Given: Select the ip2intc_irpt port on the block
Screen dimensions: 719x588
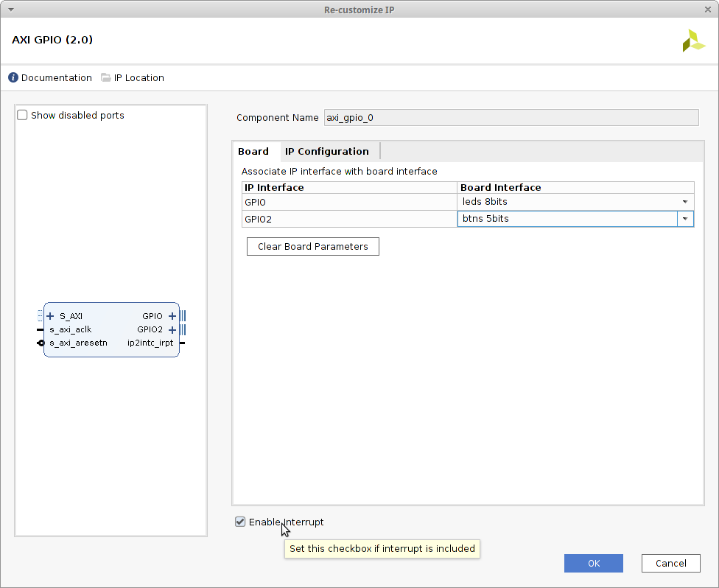Looking at the screenshot, I should pos(150,343).
